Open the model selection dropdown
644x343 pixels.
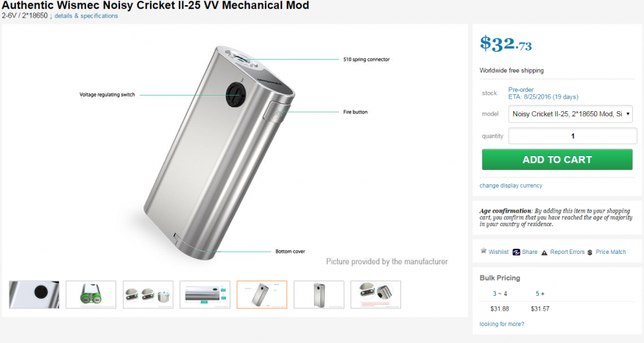tap(571, 114)
